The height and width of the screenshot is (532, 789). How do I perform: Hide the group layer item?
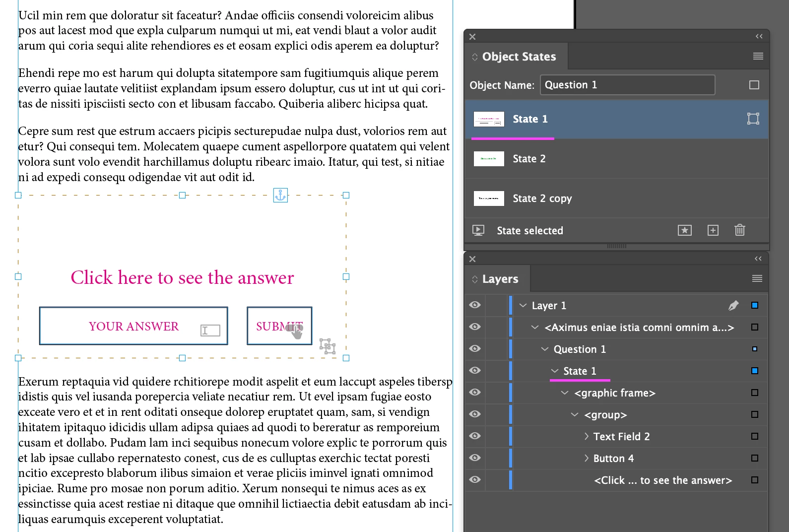[475, 414]
